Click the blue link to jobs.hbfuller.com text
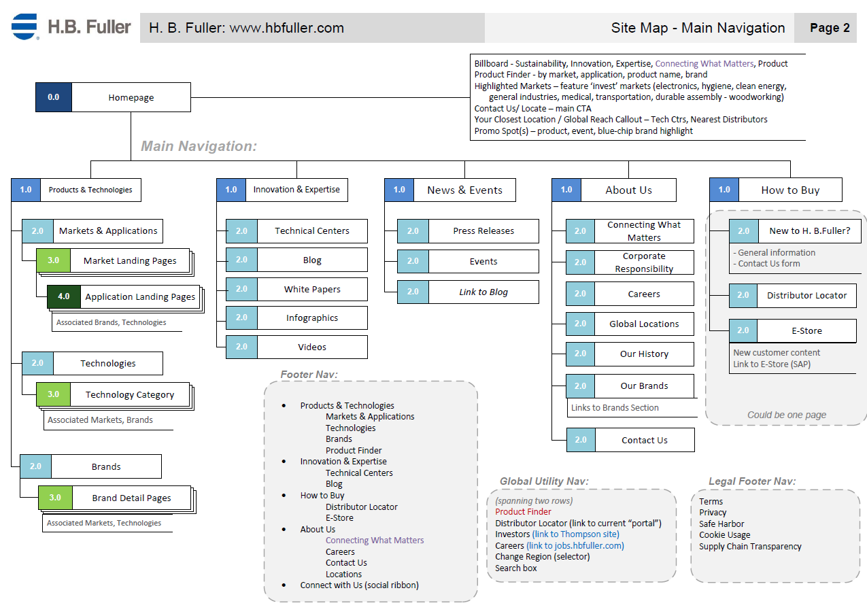The image size is (867, 616). pos(575,546)
